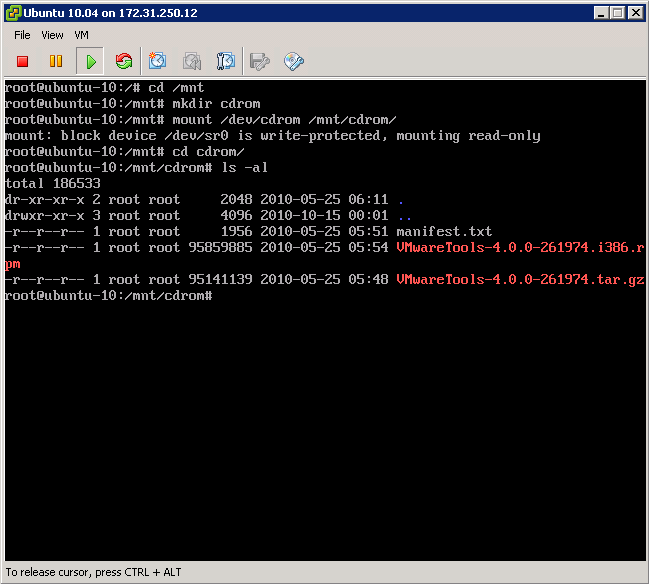Screen dimensions: 649x584
Task: Click the 'Ubuntu 10.04 on 172.31.250.12' title text
Action: [110, 13]
